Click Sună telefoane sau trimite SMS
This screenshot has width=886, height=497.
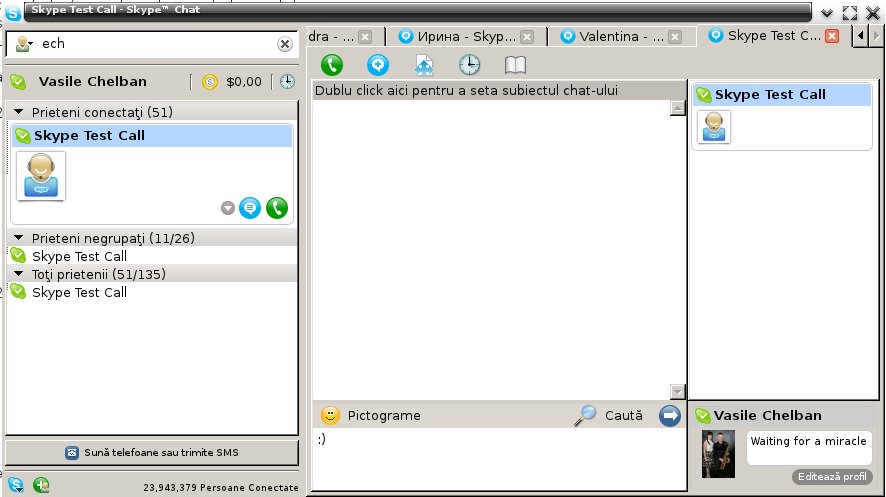(x=152, y=452)
